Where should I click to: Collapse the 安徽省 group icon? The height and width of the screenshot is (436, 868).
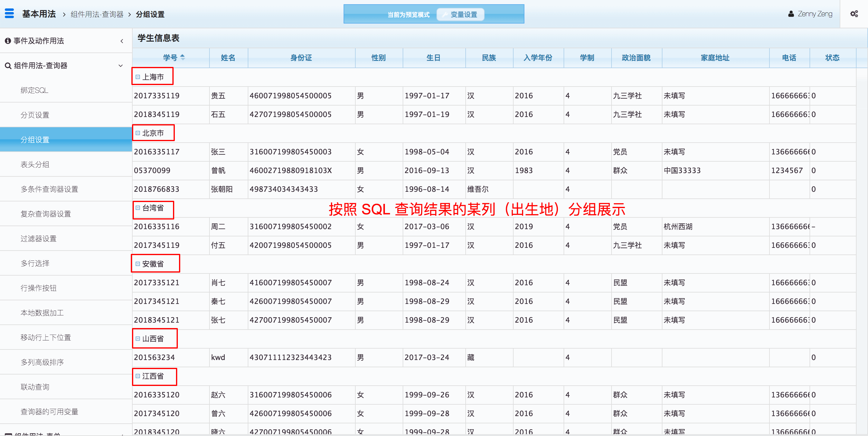click(137, 264)
